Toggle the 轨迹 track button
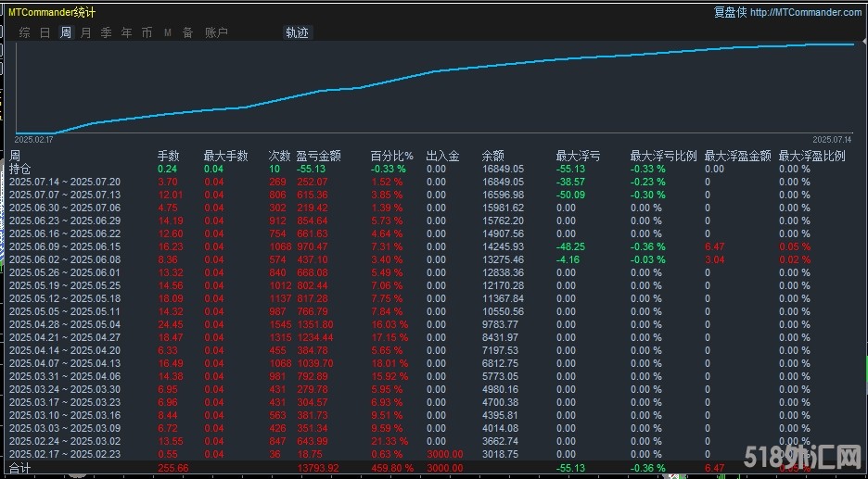Screen dimensions: 868x479 (298, 32)
